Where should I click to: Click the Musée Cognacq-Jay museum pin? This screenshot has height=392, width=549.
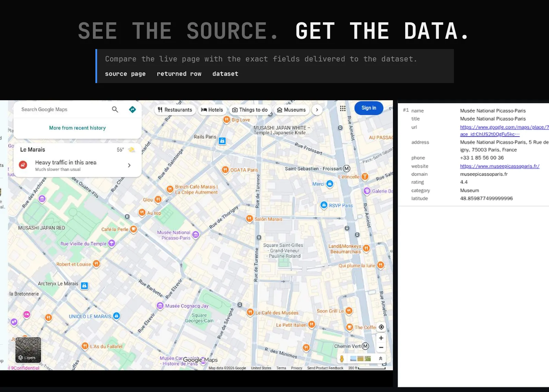pyautogui.click(x=160, y=305)
